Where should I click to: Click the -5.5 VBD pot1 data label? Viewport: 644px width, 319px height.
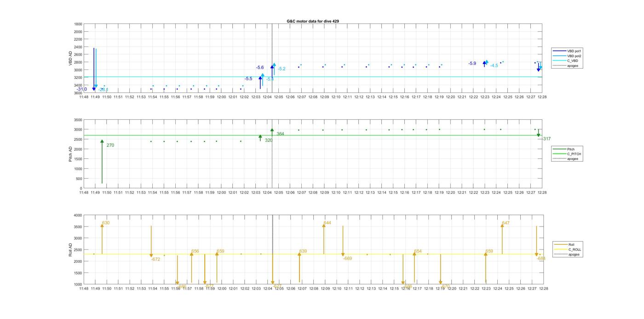pos(248,79)
